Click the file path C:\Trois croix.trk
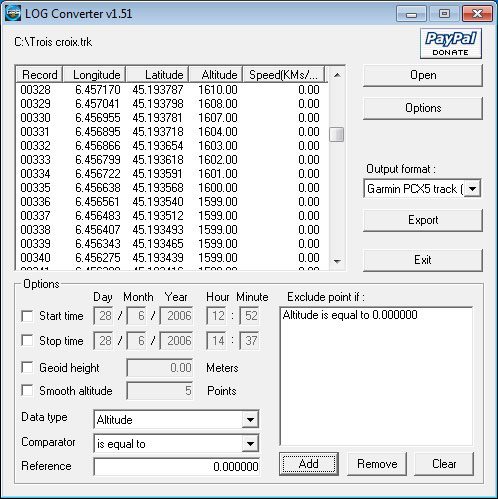The image size is (498, 499). [x=53, y=42]
